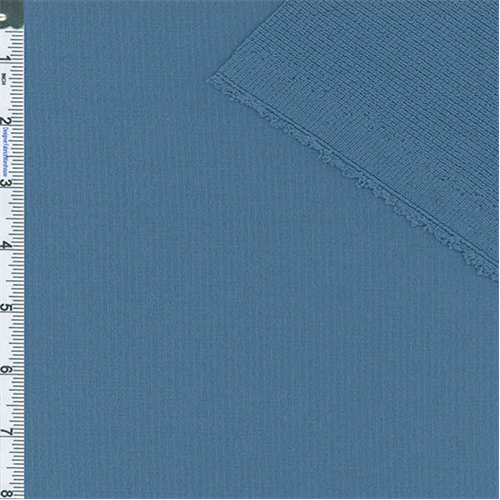The image size is (500, 500).
Task: Click the number 6 on the ruler
Action: pyautogui.click(x=5, y=369)
